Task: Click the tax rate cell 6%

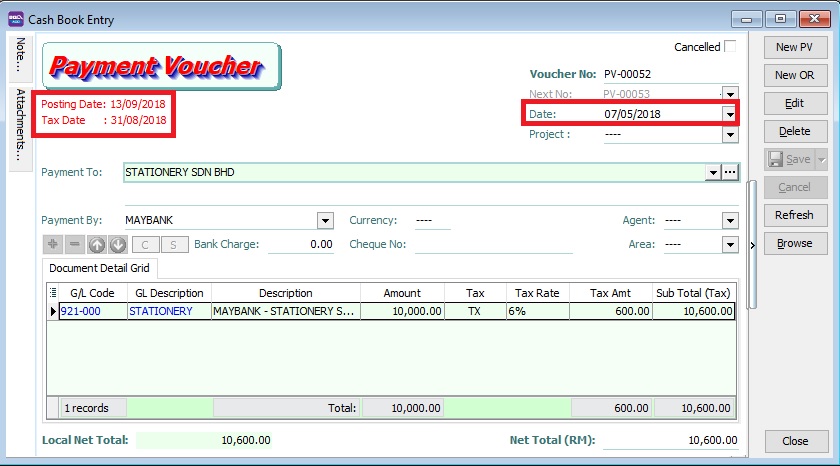Action: coord(537,311)
